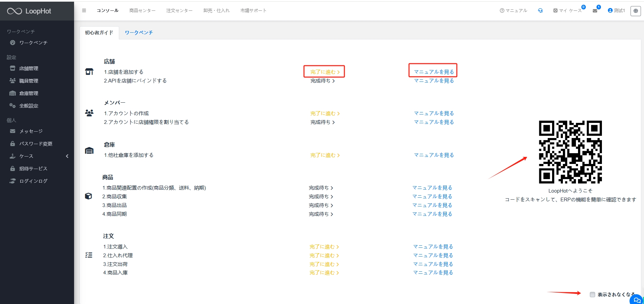
Task: Click 完成待ち for 商品同期
Action: tap(321, 214)
